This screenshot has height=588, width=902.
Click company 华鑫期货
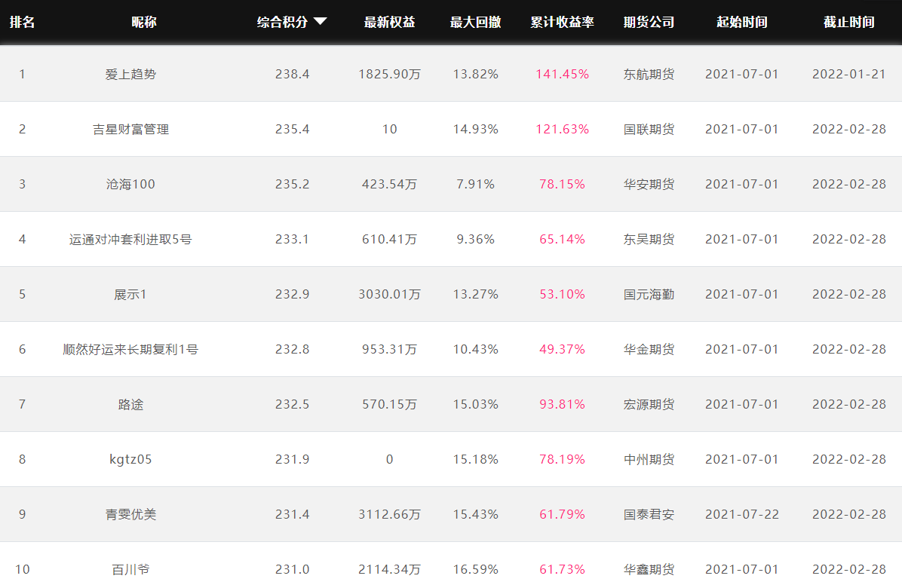point(649,569)
